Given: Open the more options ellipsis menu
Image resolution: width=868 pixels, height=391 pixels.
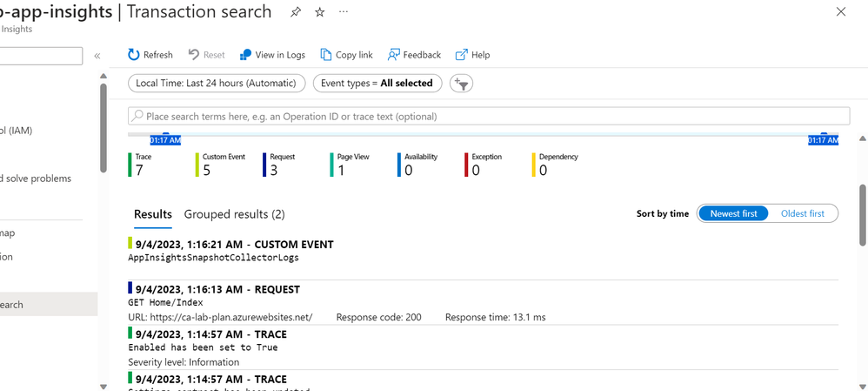Looking at the screenshot, I should coord(344,12).
